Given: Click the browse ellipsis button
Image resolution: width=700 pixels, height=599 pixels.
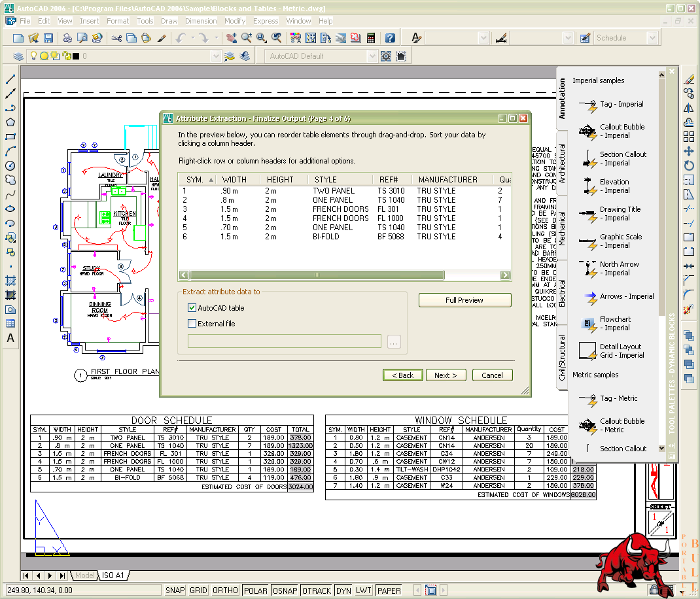Looking at the screenshot, I should click(x=393, y=342).
